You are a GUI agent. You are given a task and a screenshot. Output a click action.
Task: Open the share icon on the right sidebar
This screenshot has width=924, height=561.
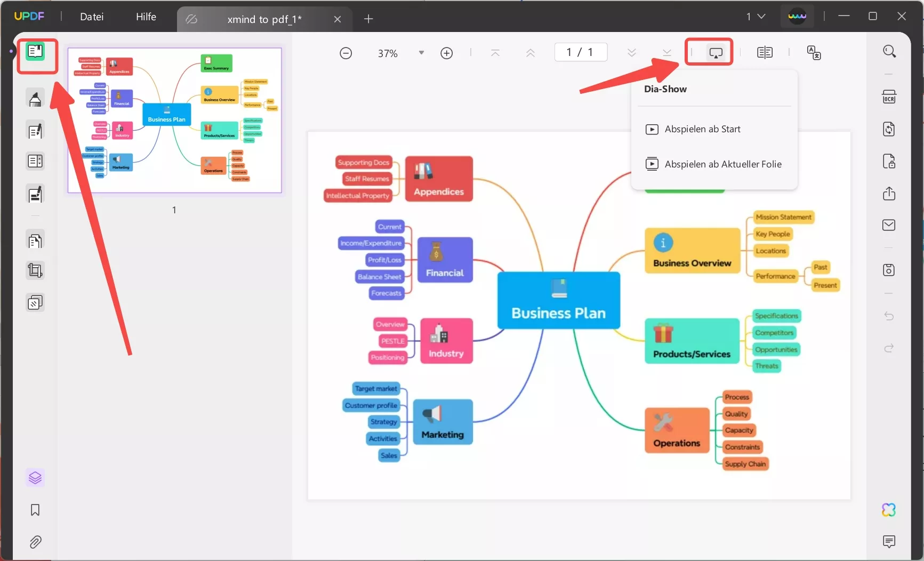889,194
